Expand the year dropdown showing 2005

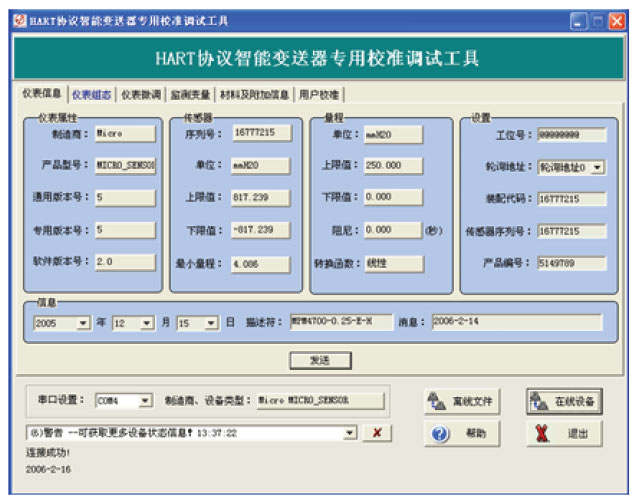tap(83, 323)
